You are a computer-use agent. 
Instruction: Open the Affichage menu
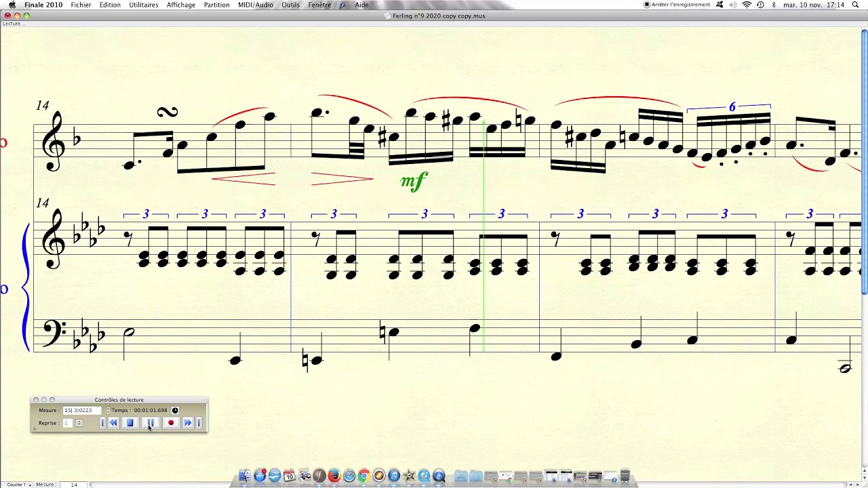[x=181, y=5]
